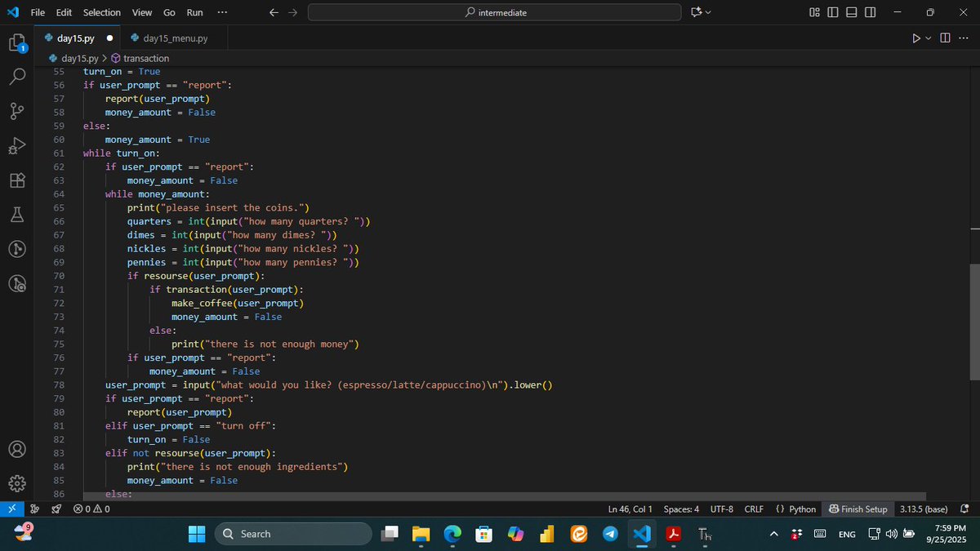
Task: Open the Extensions view
Action: click(x=18, y=180)
